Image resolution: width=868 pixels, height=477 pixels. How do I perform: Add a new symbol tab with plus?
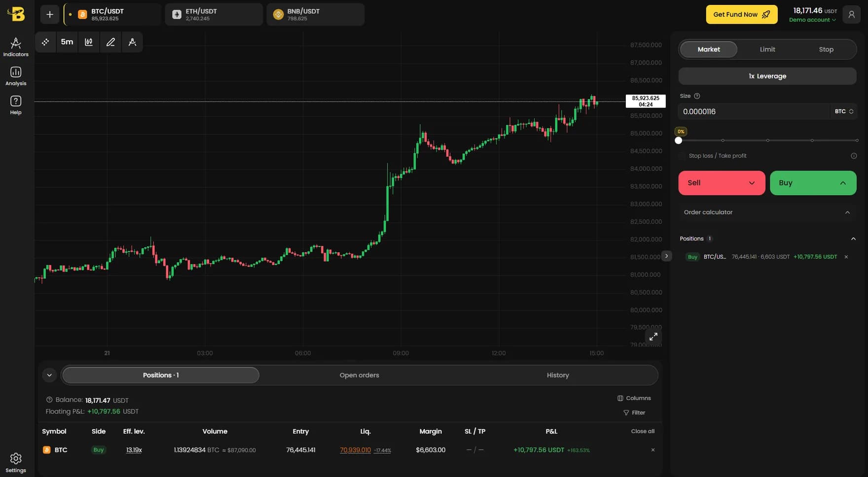tap(50, 14)
